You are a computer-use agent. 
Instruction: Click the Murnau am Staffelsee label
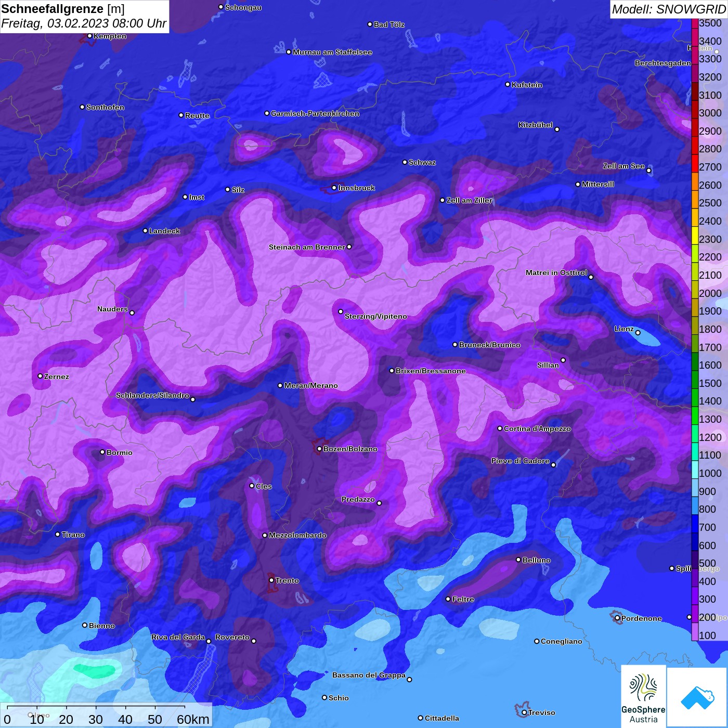tap(332, 52)
